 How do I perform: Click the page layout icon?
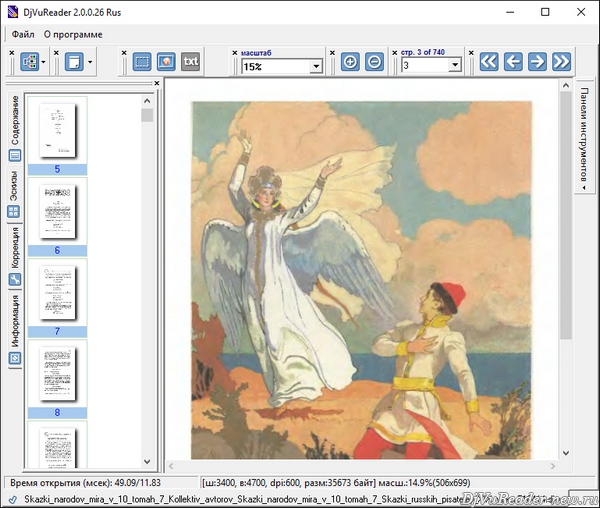click(x=74, y=62)
